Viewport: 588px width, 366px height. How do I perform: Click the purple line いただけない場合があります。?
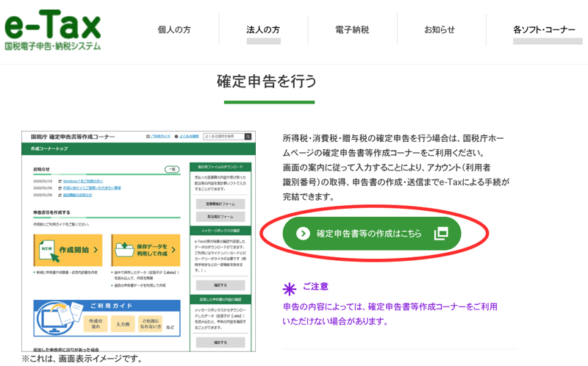(x=335, y=321)
